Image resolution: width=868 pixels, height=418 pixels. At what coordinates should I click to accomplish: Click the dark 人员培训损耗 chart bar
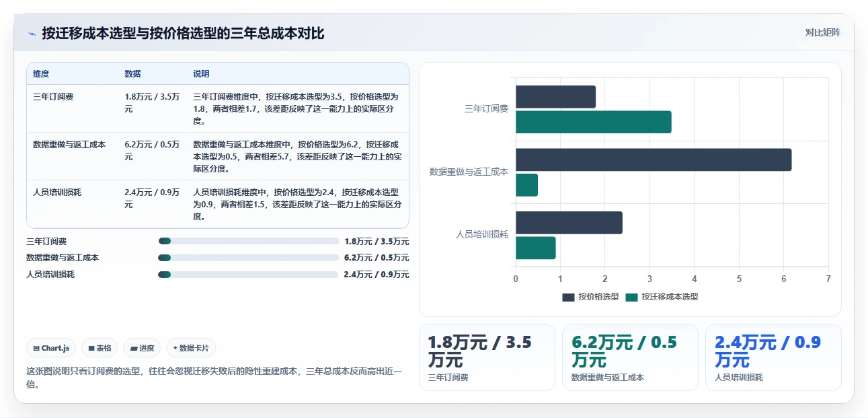tap(569, 223)
